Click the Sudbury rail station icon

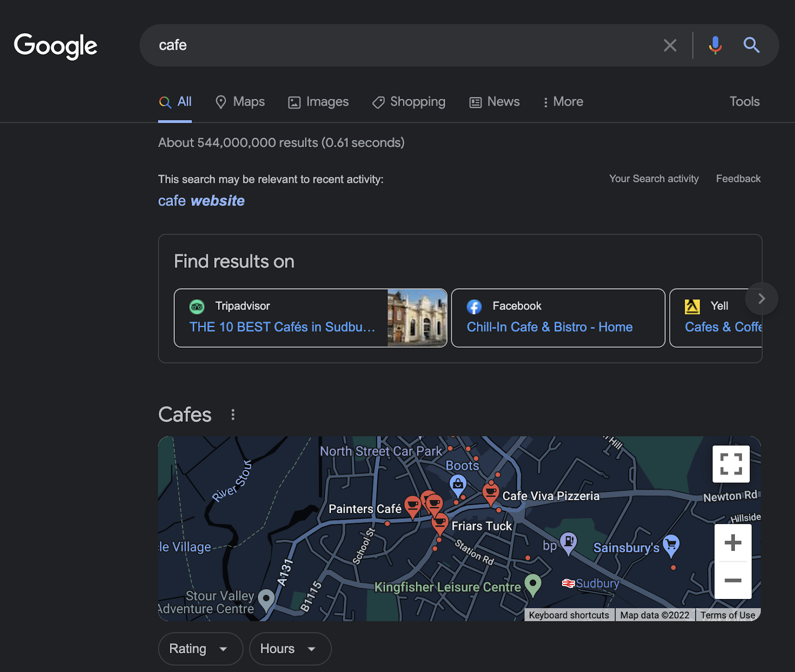(568, 583)
